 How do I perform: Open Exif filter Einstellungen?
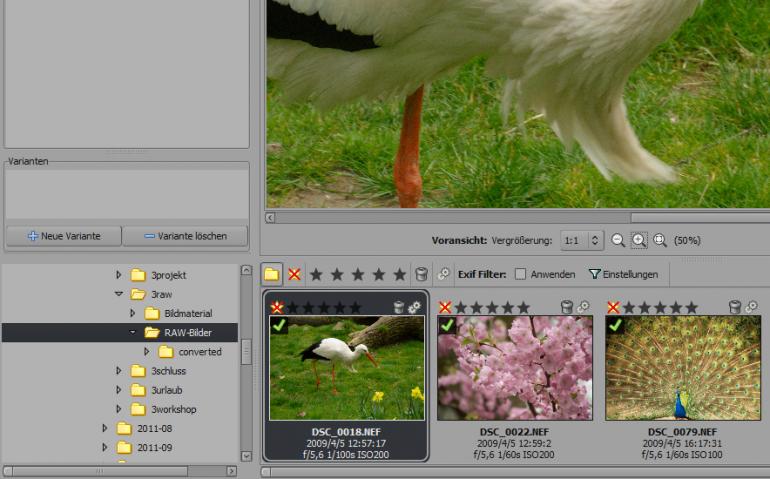(624, 274)
